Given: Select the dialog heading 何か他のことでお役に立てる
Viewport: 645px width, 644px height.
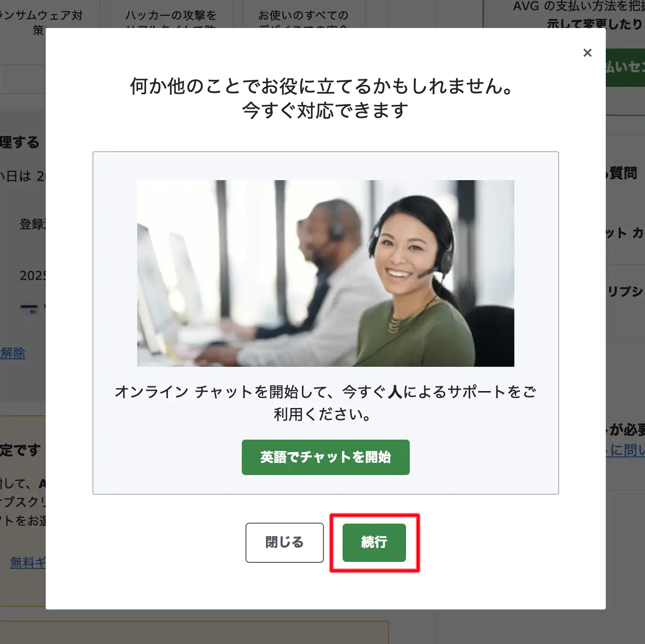Looking at the screenshot, I should (x=322, y=86).
